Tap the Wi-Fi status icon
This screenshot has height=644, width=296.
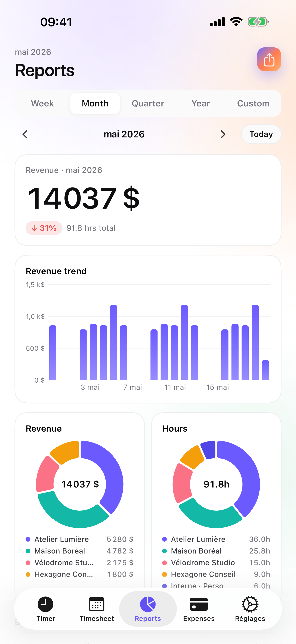pos(236,22)
